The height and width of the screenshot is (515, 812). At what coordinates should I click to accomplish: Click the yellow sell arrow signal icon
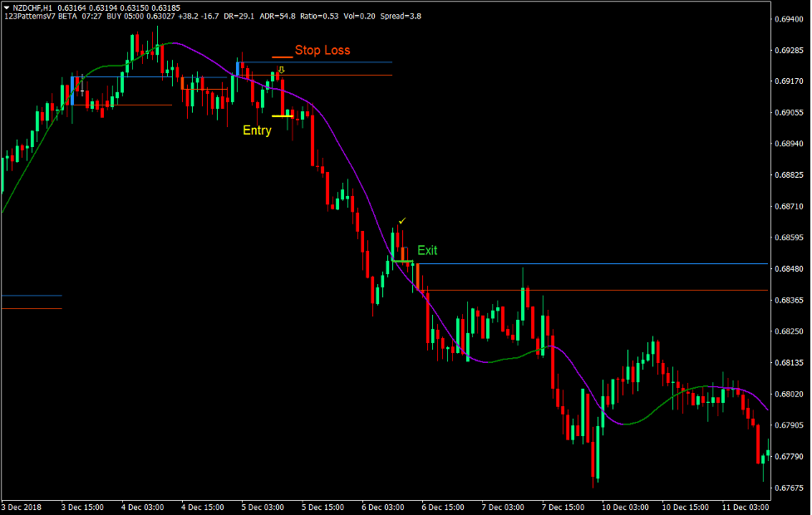tap(281, 70)
